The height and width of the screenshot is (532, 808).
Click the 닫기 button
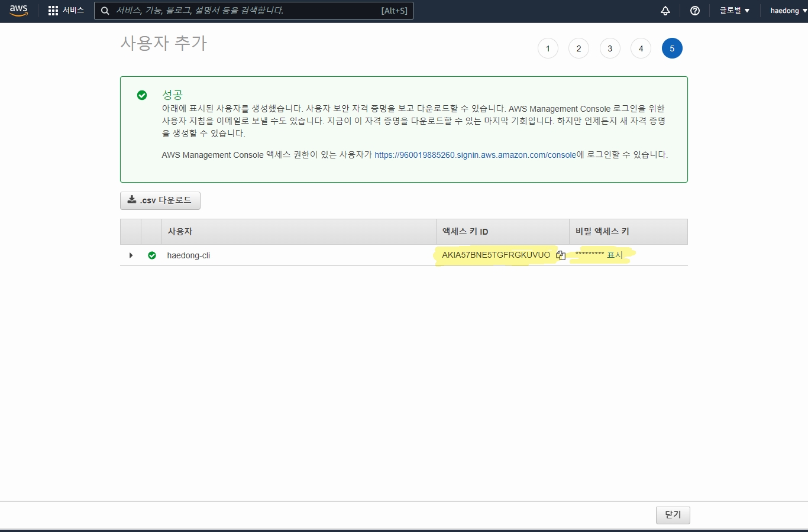click(673, 515)
